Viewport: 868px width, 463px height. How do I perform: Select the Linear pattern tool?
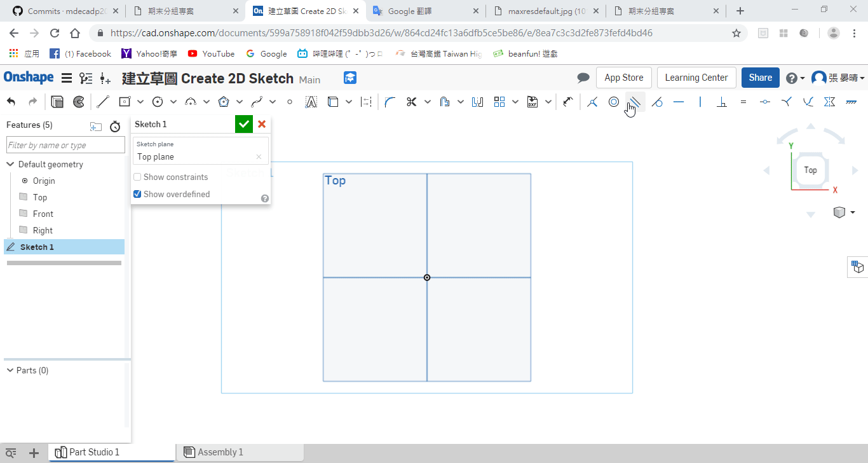tap(499, 102)
